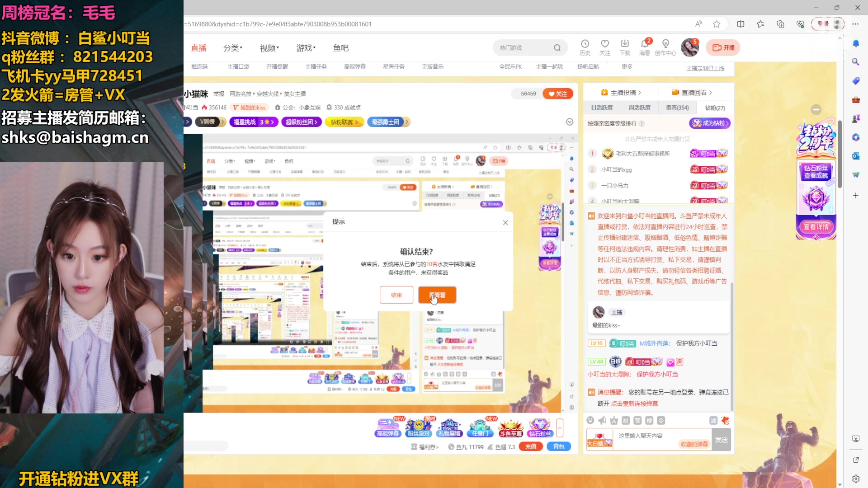The height and width of the screenshot is (488, 868).
Task: Click the search magnifier in 热门游戏 box
Action: 557,47
